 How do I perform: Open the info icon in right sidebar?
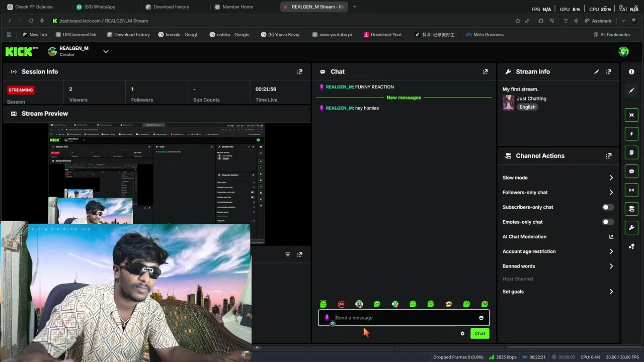[631, 72]
